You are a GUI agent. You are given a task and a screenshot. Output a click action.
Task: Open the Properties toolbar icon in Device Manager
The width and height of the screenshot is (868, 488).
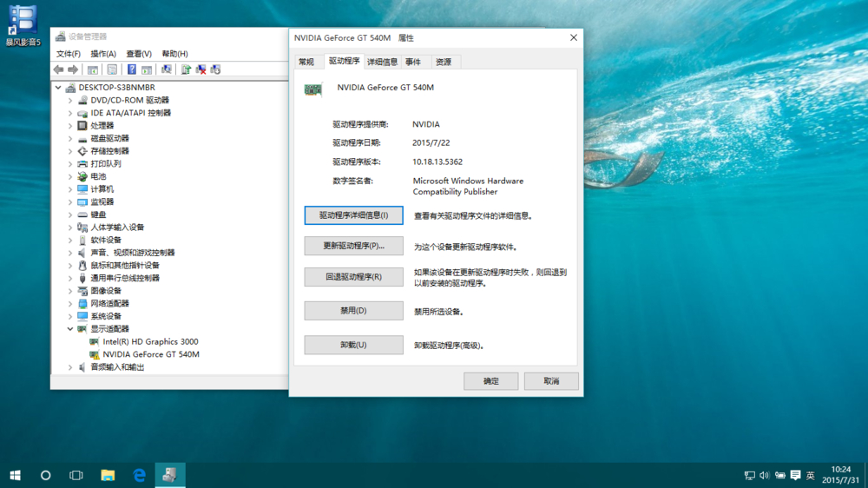click(x=112, y=69)
